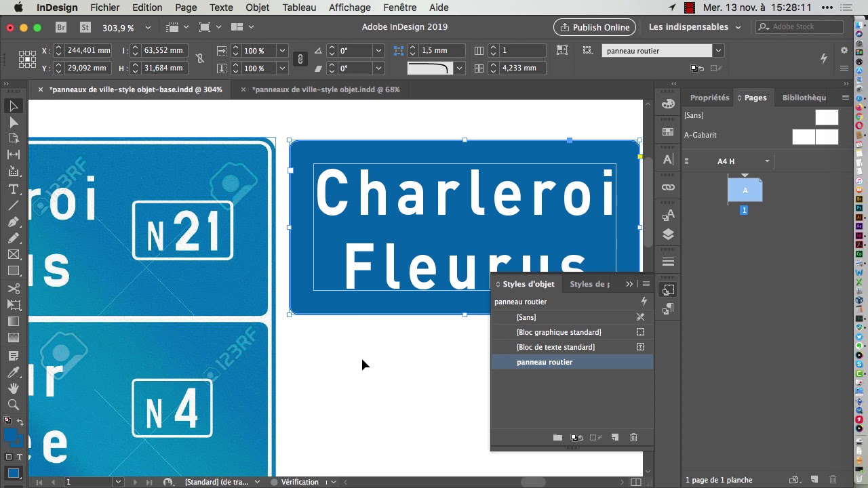Select the Gap tool
Screen dimensions: 868x488
14,155
